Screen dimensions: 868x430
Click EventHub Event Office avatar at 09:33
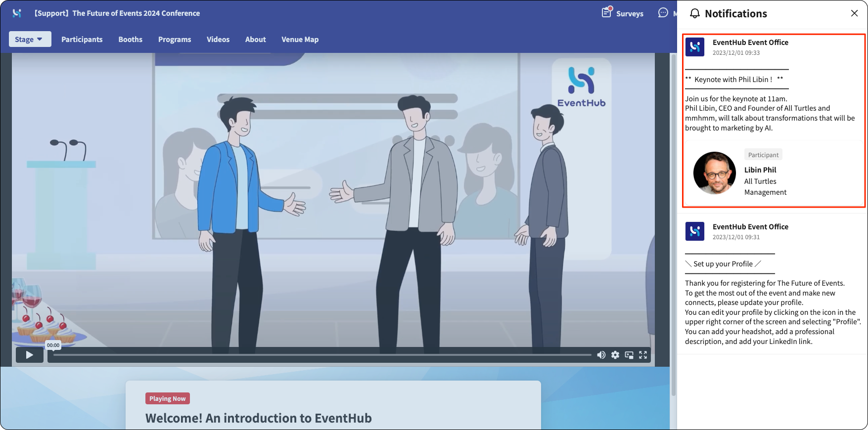[695, 47]
